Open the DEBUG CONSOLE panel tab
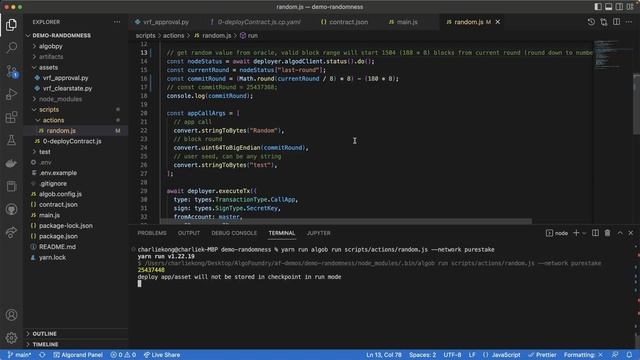The height and width of the screenshot is (360, 640). tap(234, 233)
